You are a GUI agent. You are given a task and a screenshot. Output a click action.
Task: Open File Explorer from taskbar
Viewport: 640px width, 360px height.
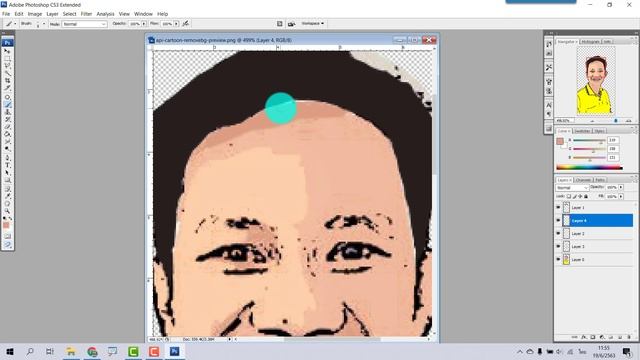point(71,351)
